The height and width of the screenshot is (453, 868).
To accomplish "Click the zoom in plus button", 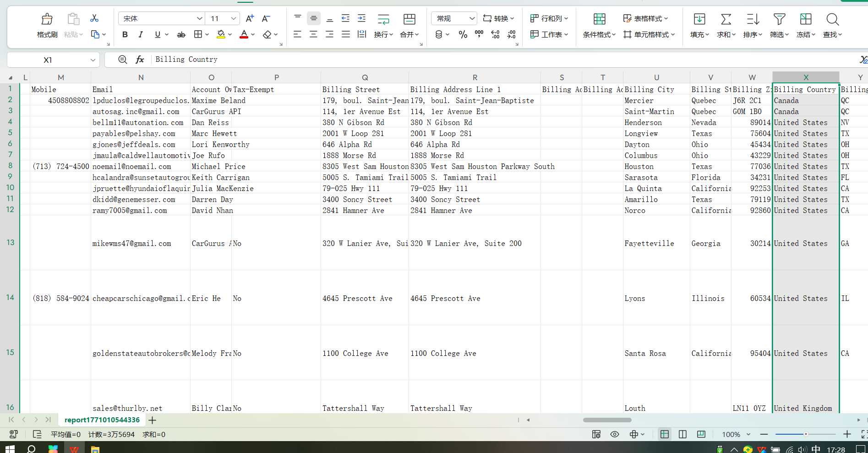I will 847,434.
